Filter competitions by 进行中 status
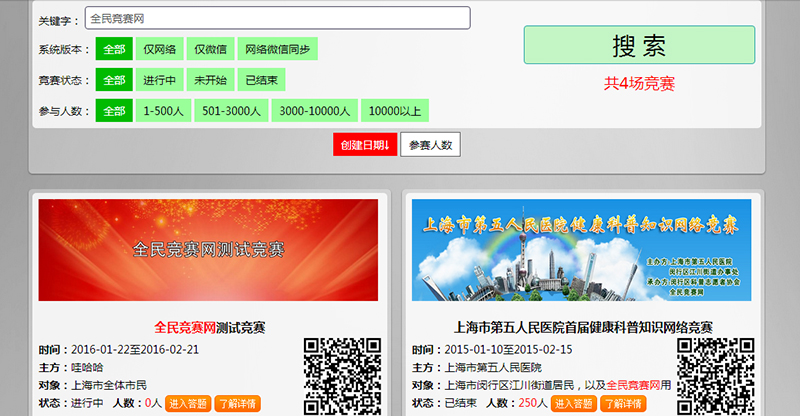This screenshot has width=800, height=416. [x=160, y=80]
